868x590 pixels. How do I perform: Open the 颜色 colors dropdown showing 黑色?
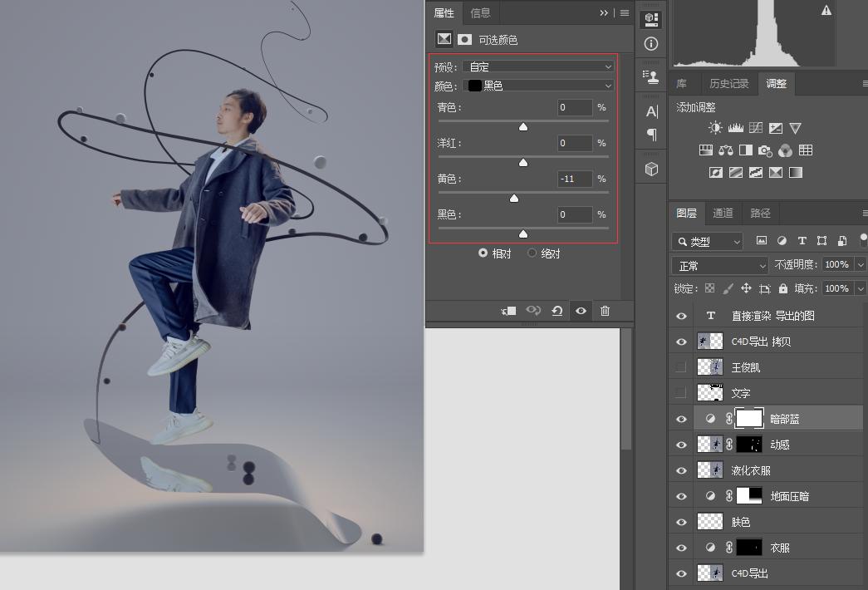coord(538,86)
